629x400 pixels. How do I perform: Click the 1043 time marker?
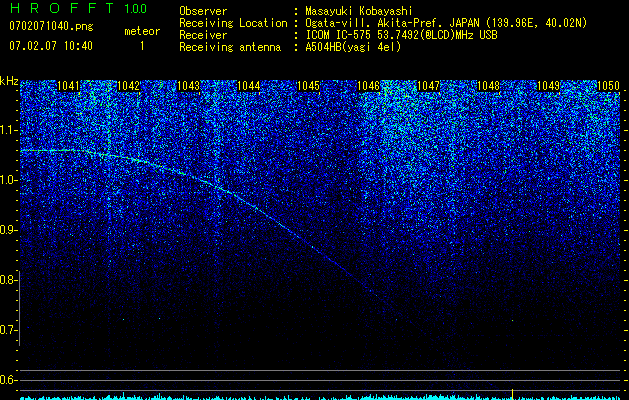[x=189, y=86]
